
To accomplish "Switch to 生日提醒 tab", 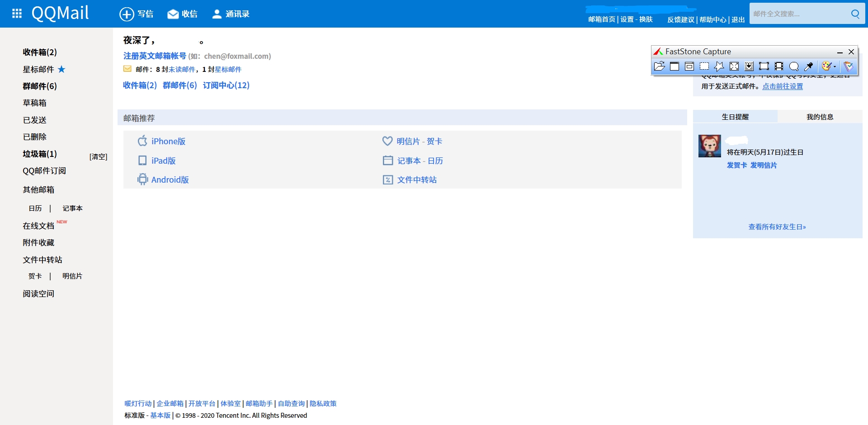I will pyautogui.click(x=735, y=117).
